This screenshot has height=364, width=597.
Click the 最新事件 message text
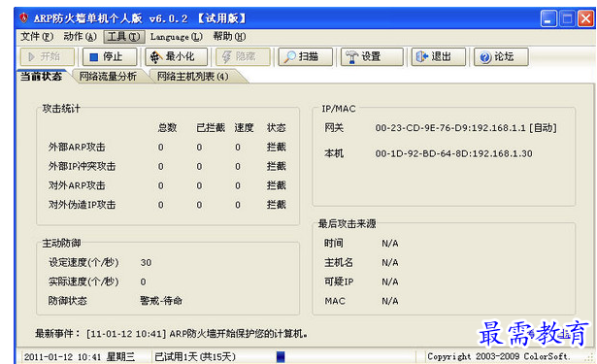coord(197,334)
